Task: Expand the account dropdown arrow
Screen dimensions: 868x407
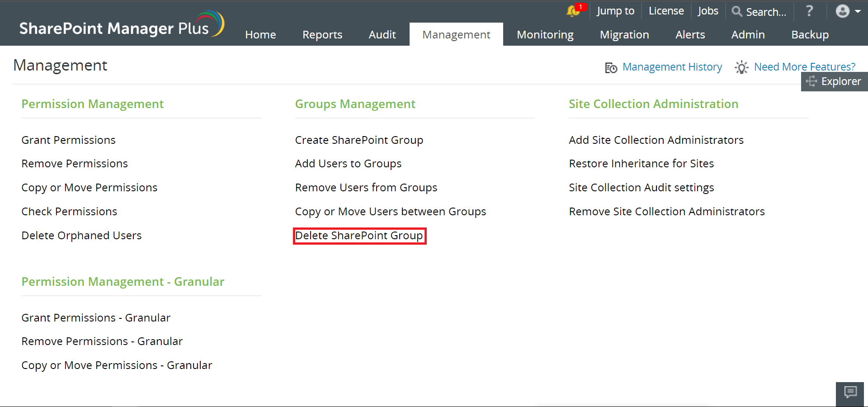Action: tap(858, 11)
